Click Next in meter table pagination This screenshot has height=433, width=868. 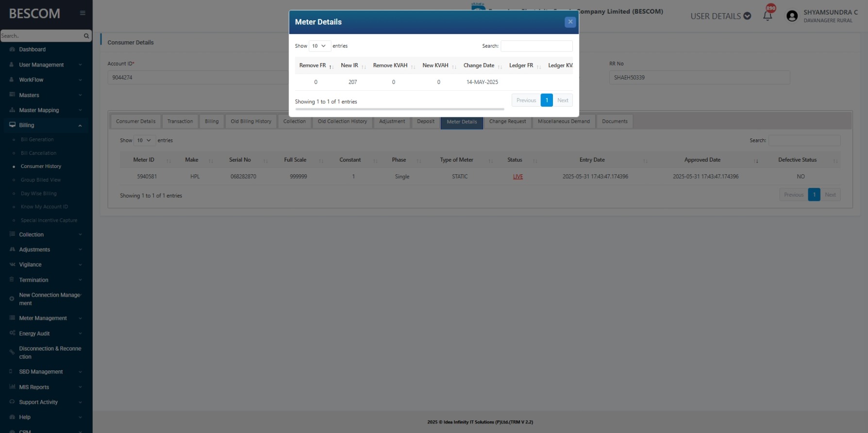pos(831,195)
